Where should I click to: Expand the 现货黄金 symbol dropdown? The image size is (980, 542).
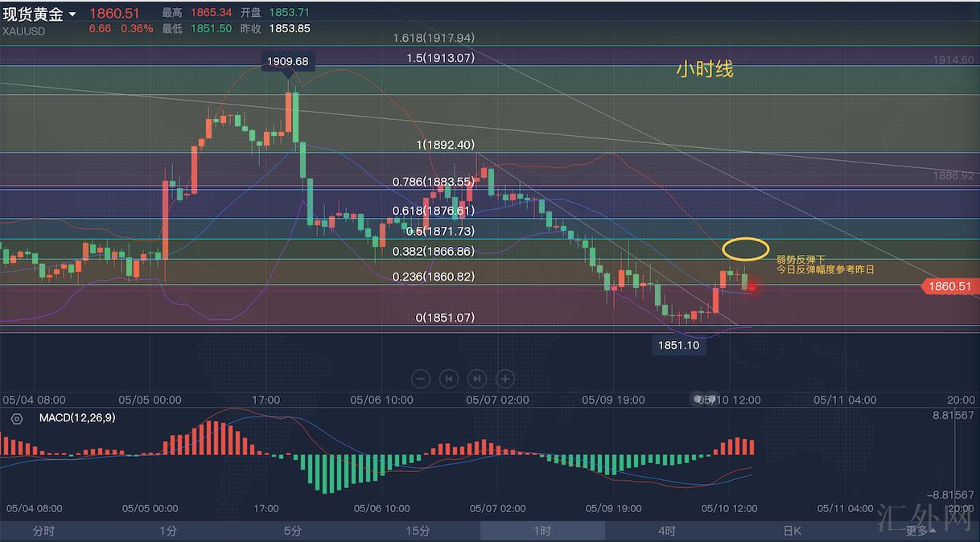point(72,14)
